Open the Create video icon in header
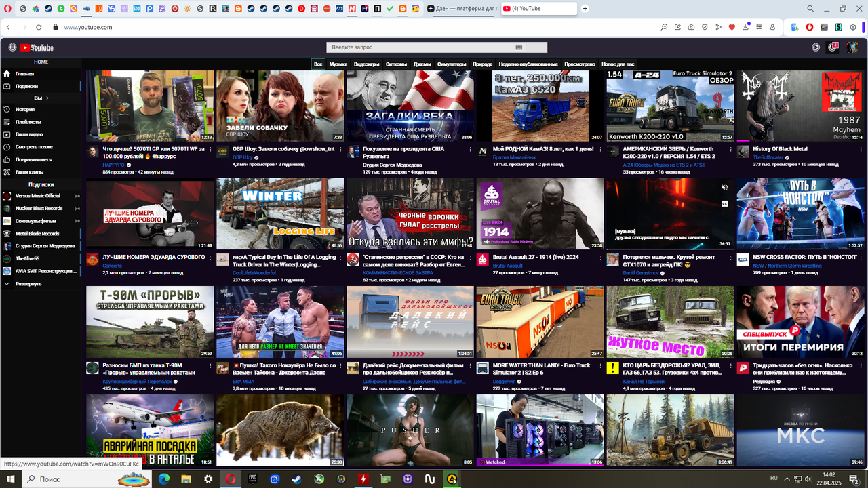 tap(816, 47)
